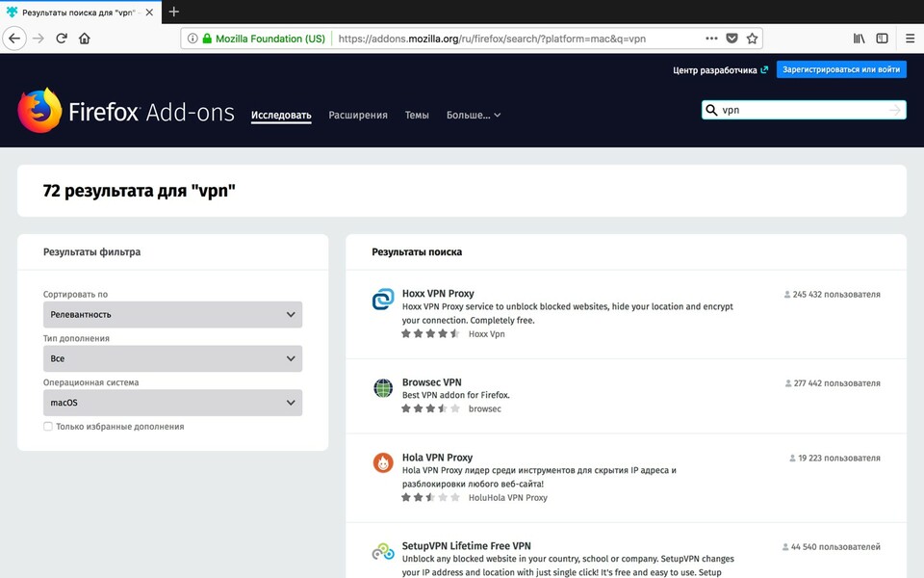Go back using the browser back arrow
924x578 pixels.
14,39
